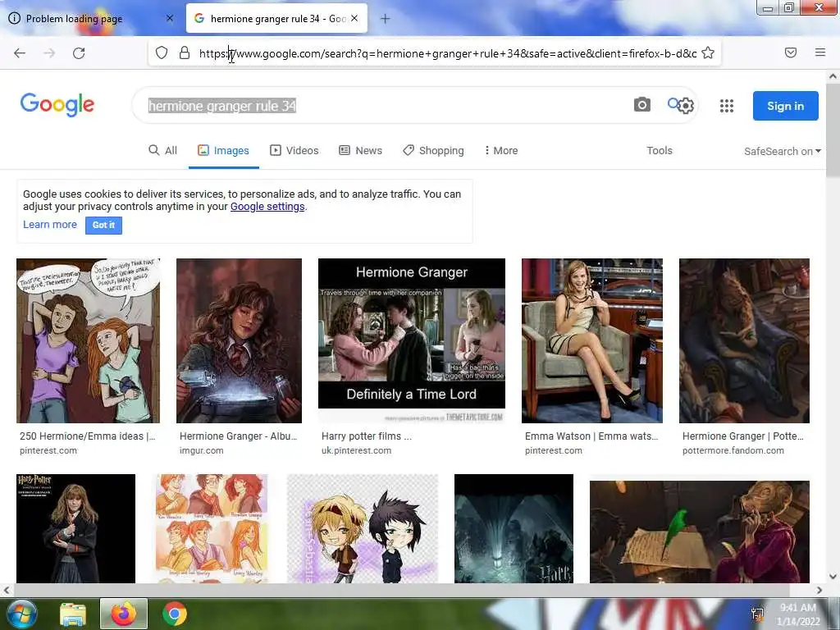Viewport: 840px width, 630px height.
Task: Open the Google apps grid
Action: click(x=727, y=106)
